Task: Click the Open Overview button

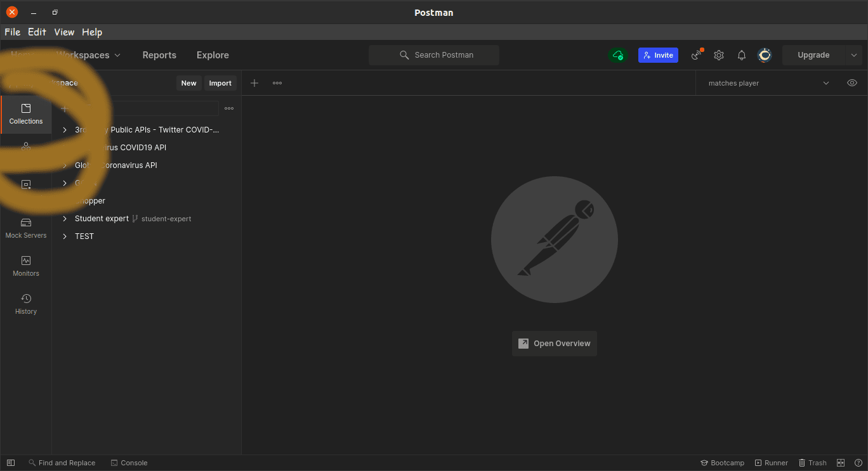Action: point(555,344)
